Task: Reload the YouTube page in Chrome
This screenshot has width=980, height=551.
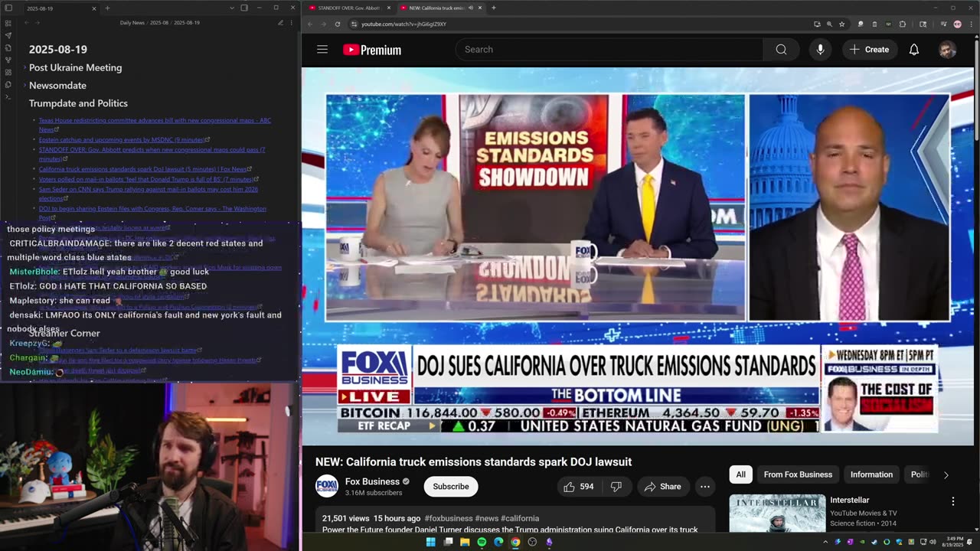Action: click(x=337, y=24)
